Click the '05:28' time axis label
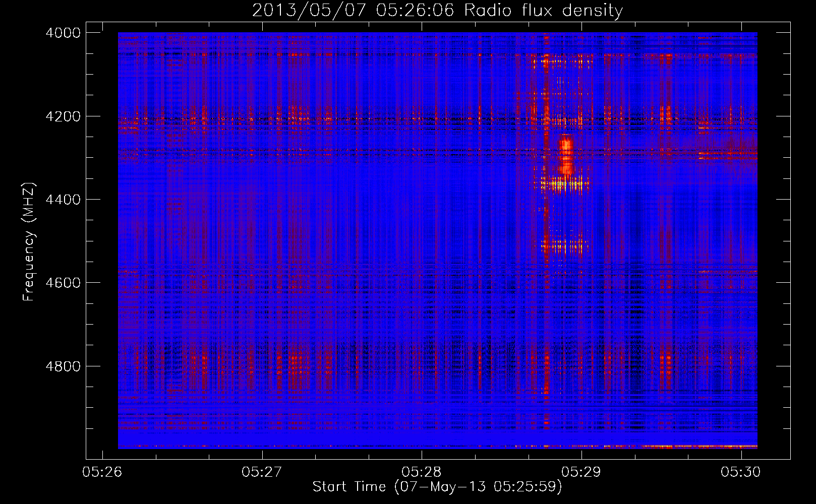This screenshot has width=816, height=504. pyautogui.click(x=422, y=472)
